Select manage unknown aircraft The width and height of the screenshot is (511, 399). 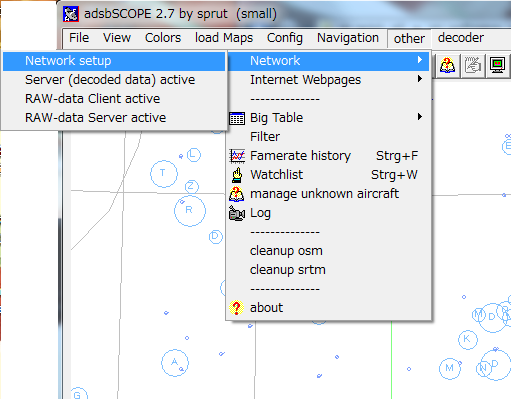click(x=329, y=194)
